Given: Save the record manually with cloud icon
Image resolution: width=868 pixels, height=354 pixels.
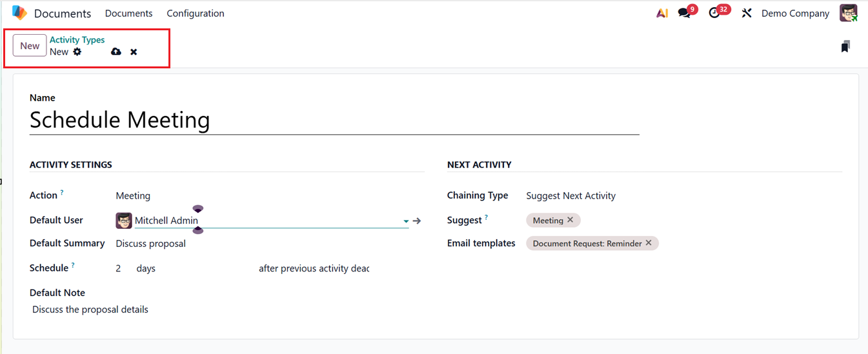Looking at the screenshot, I should 116,52.
